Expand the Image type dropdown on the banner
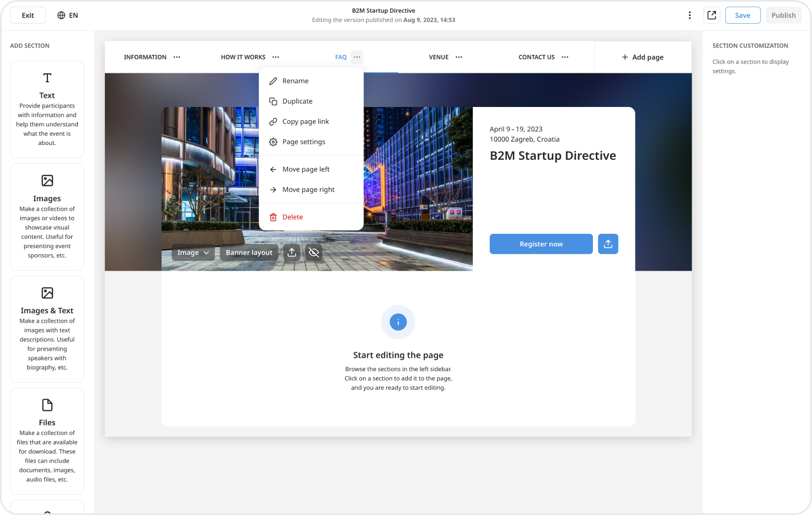Image resolution: width=812 pixels, height=515 pixels. [x=193, y=253]
